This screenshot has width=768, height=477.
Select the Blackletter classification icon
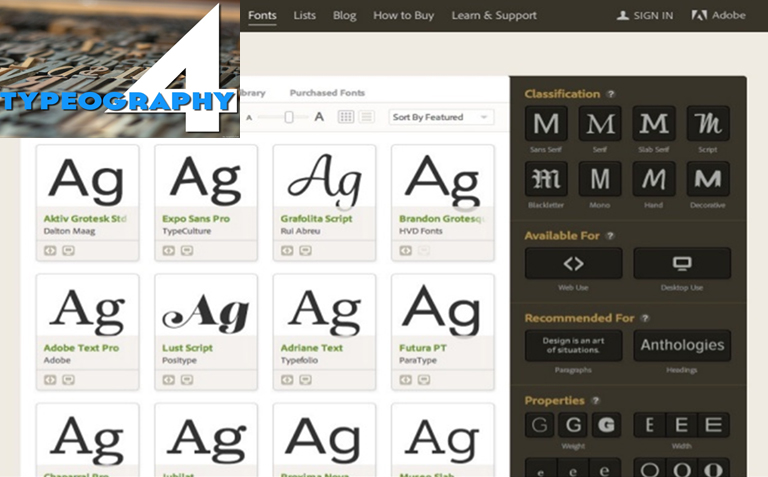(x=546, y=179)
